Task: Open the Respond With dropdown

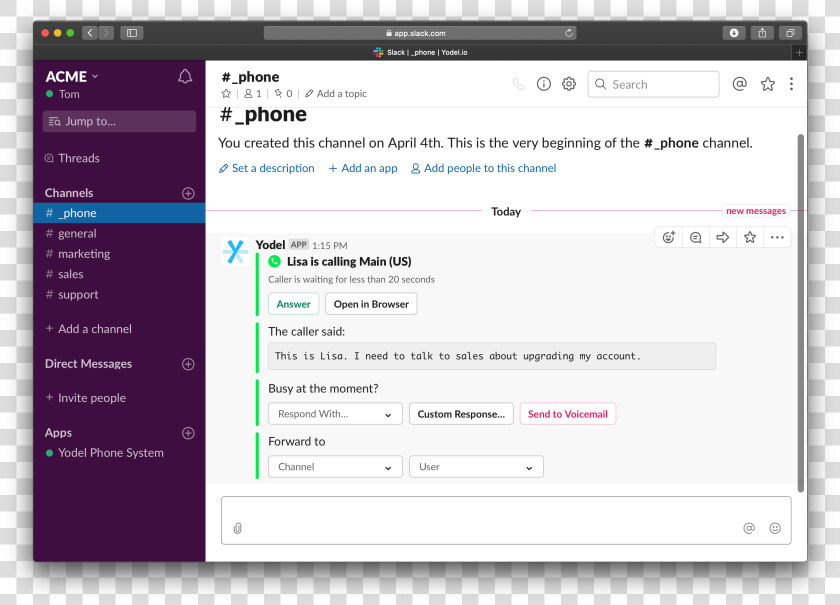Action: click(x=335, y=414)
